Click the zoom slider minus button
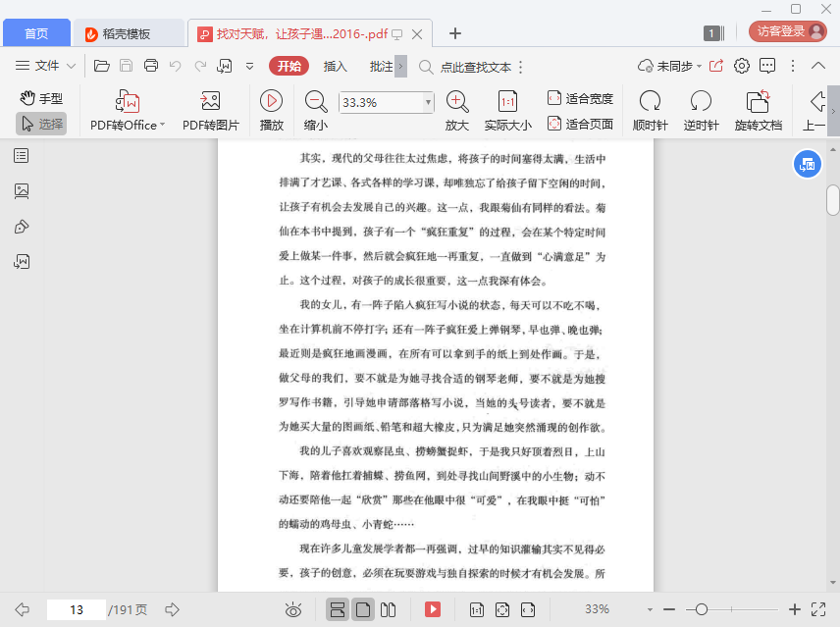Screen dimensions: 840x627 click(x=669, y=609)
